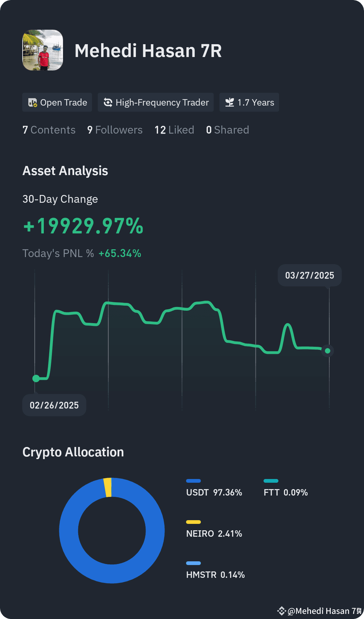This screenshot has height=619, width=364.
Task: Click the High-Frequency Trader cycle icon
Action: [x=108, y=103]
